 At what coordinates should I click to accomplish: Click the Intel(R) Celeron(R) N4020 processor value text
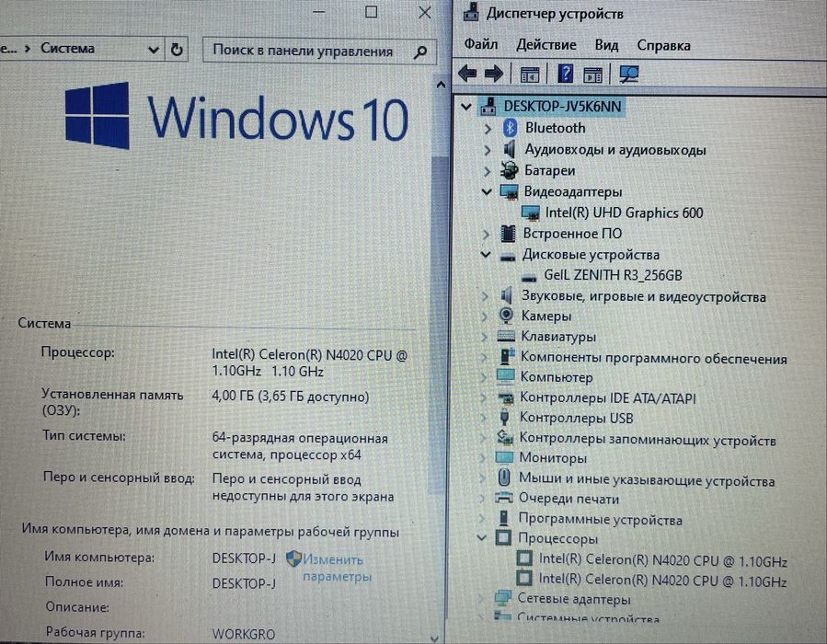310,362
